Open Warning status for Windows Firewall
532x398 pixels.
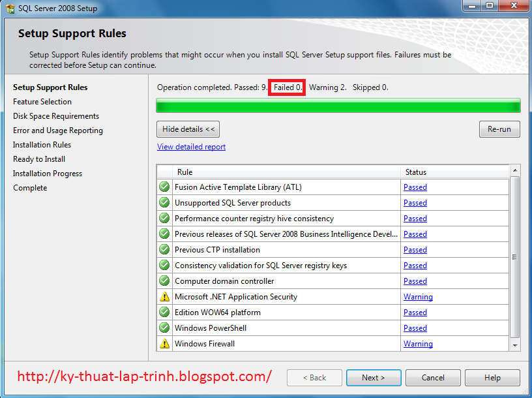click(418, 343)
